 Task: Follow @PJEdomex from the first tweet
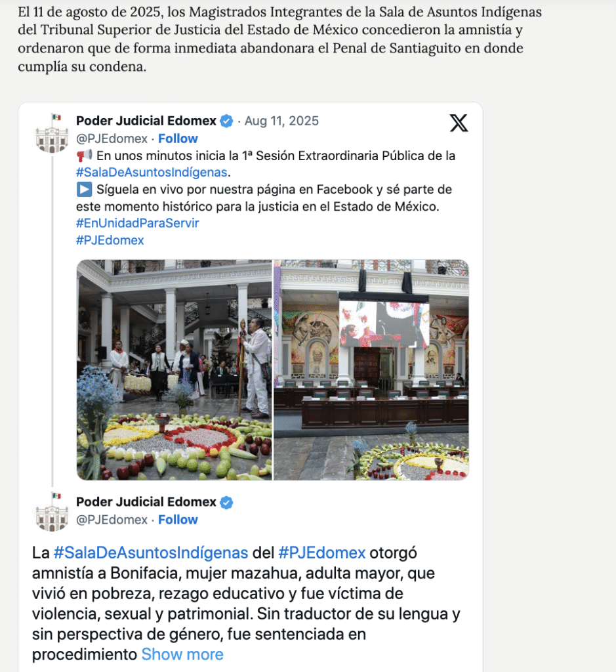(178, 138)
